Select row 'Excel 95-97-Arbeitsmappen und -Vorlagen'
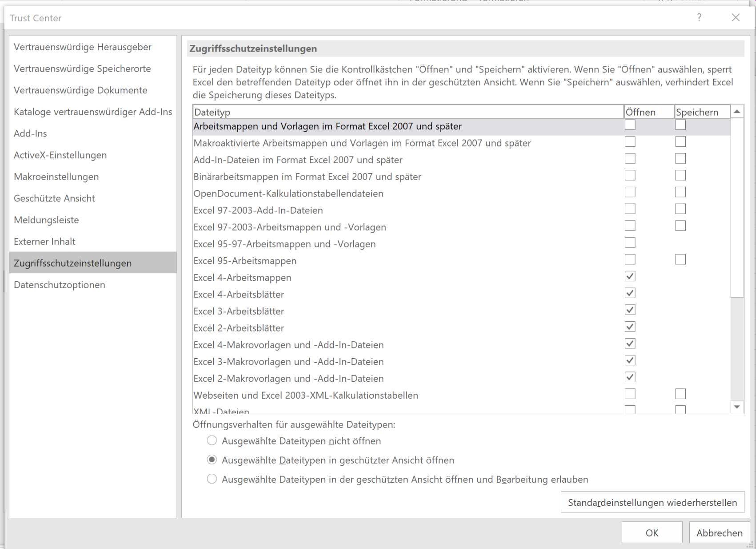The width and height of the screenshot is (756, 549). tap(462, 244)
